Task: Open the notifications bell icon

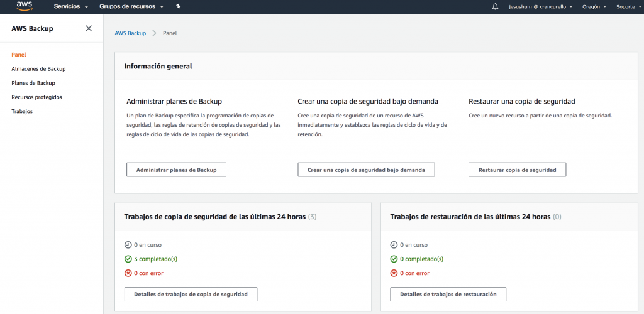Action: 495,6
